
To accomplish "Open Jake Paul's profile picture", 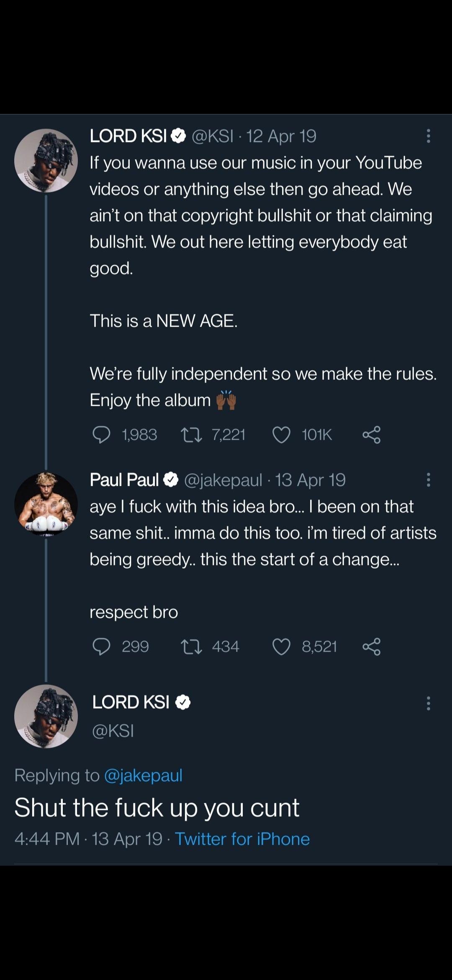I will coord(46,505).
